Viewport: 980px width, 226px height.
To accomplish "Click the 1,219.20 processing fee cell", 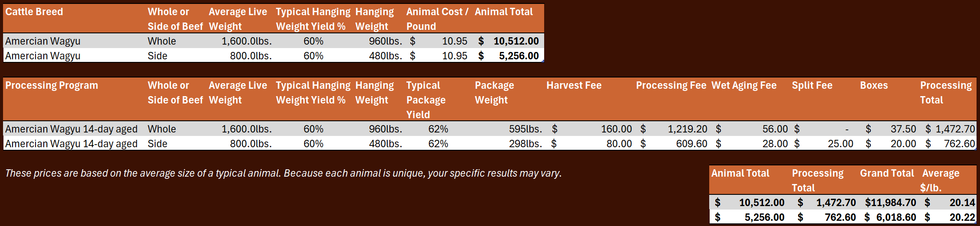I will [687, 129].
